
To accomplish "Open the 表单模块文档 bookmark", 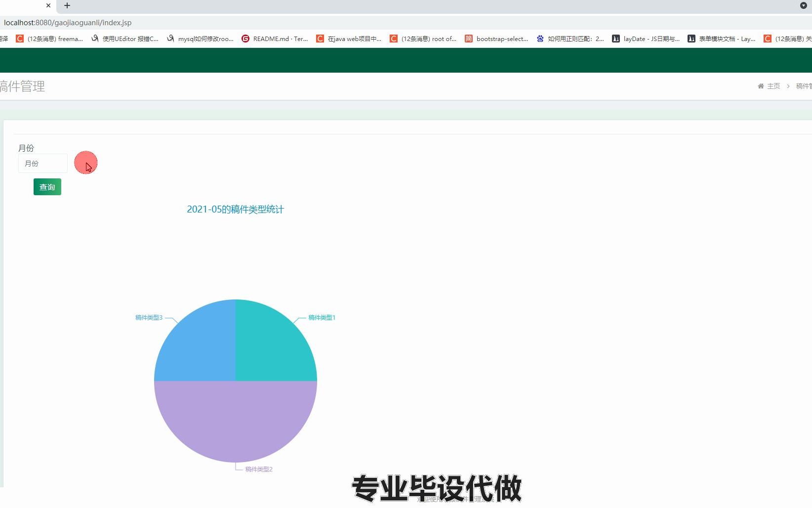I will 722,39.
